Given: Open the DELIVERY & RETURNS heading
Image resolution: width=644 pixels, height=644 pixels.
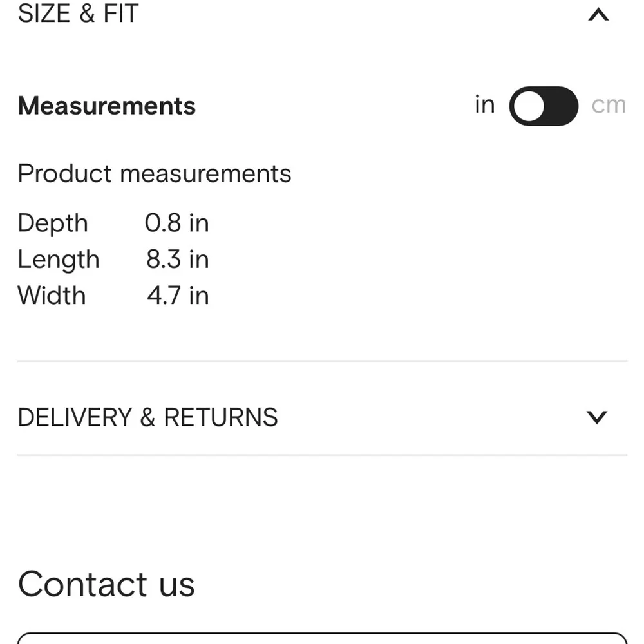Looking at the screenshot, I should pyautogui.click(x=148, y=417).
